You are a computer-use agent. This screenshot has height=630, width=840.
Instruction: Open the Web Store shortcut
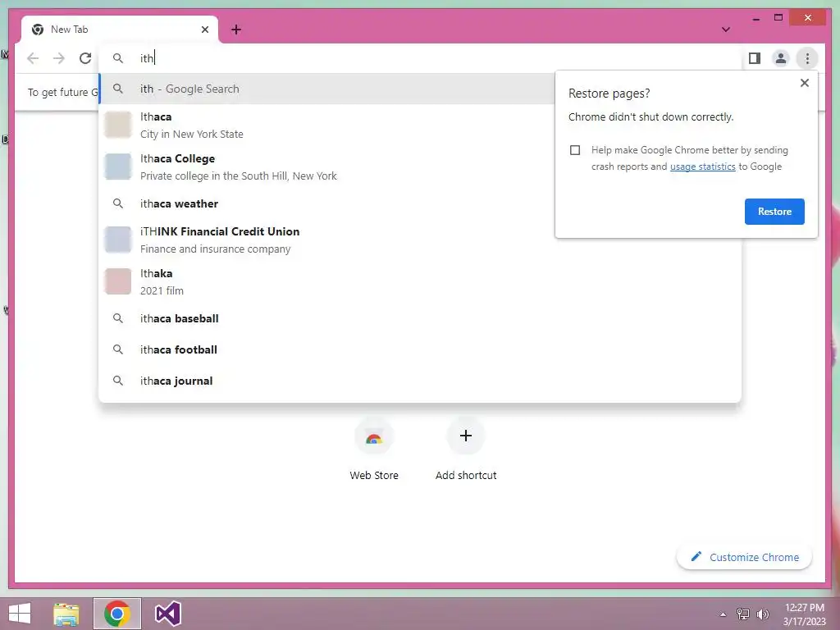point(374,450)
